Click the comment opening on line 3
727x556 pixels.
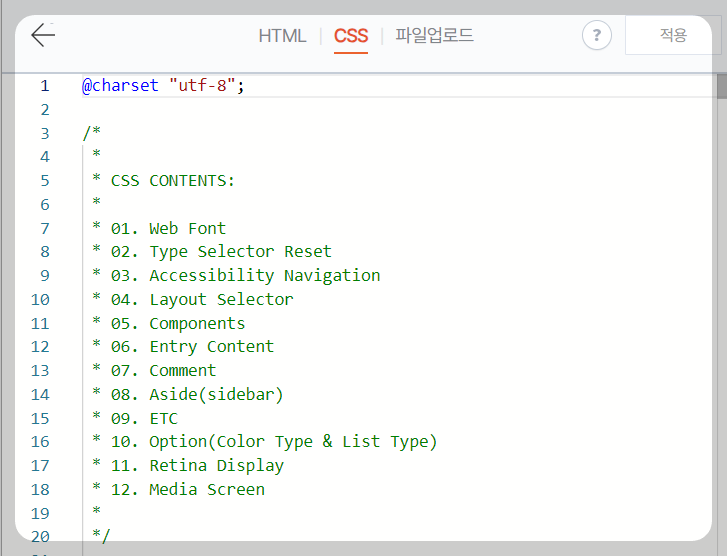(x=91, y=133)
